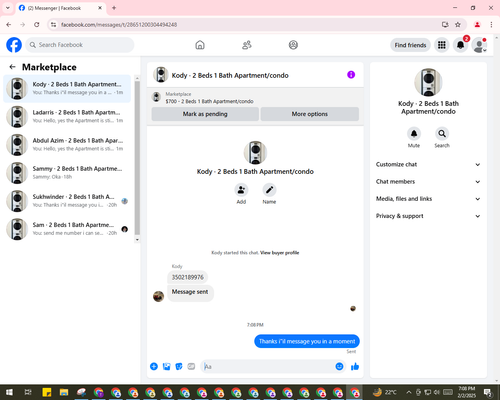
Task: Open the account profile avatar menu
Action: coord(479,45)
